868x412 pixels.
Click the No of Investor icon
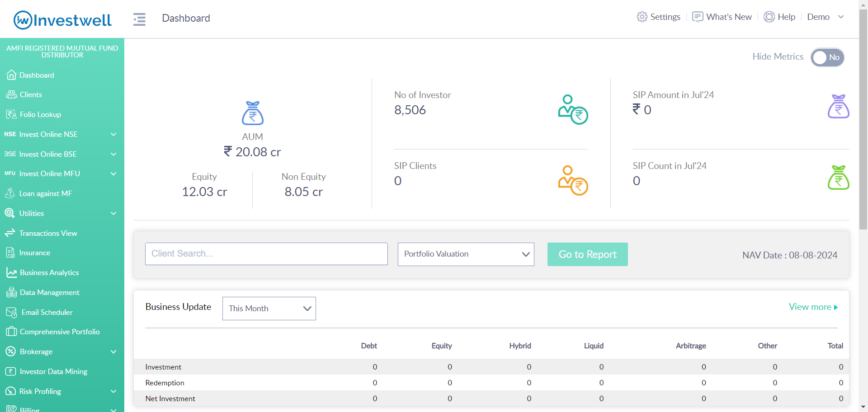(x=573, y=109)
